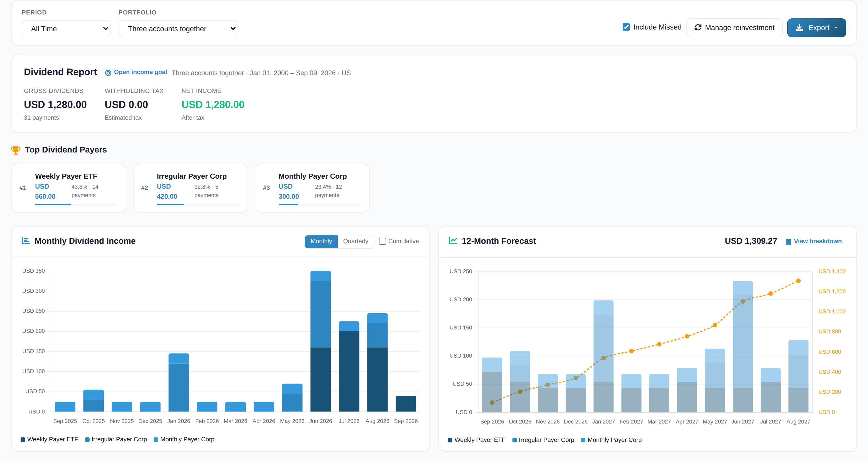This screenshot has height=463, width=868.
Task: Uncheck the Include Missed checkbox
Action: (x=626, y=27)
